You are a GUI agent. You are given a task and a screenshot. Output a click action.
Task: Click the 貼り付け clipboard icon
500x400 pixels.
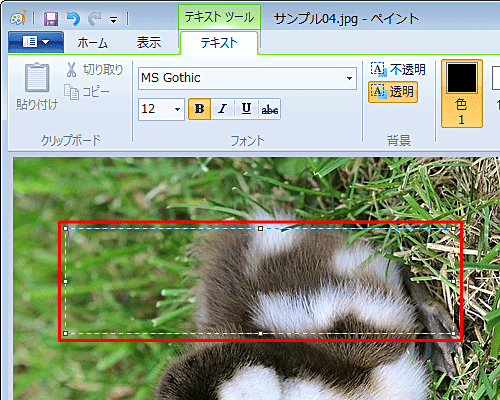pos(37,77)
